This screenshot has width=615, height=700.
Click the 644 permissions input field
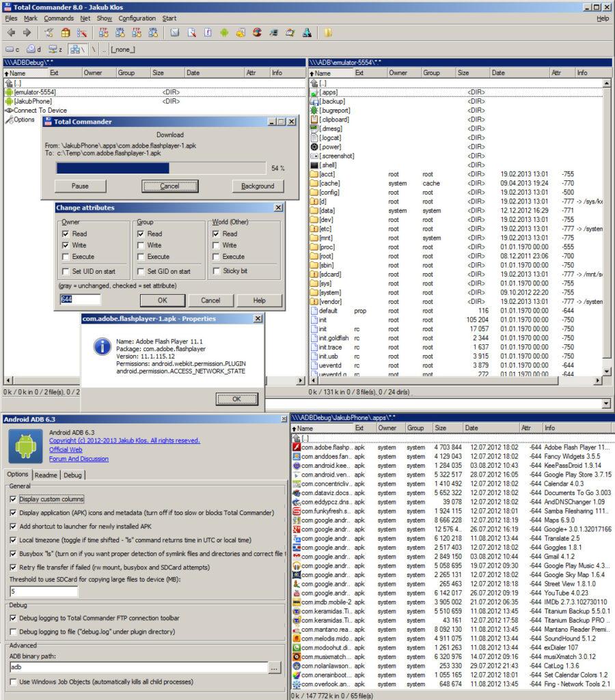point(81,299)
